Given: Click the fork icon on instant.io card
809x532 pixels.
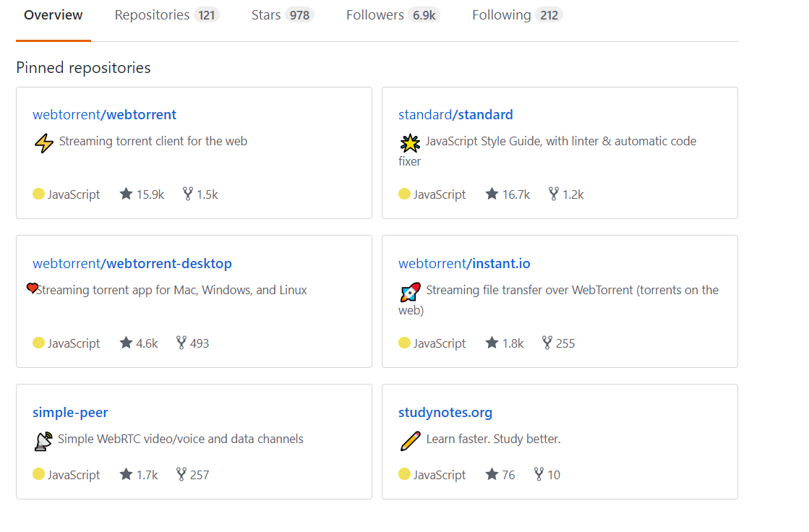Looking at the screenshot, I should (547, 343).
